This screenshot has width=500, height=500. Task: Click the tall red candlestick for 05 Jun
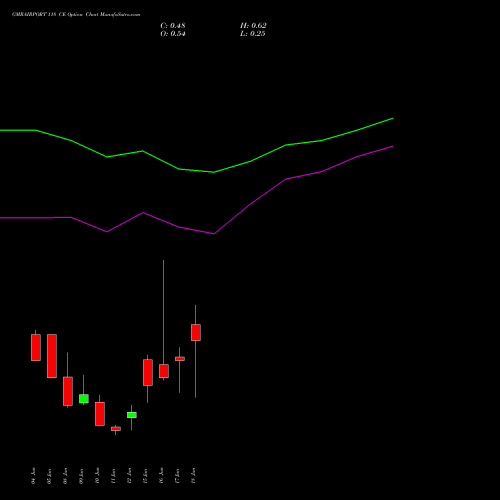point(52,356)
